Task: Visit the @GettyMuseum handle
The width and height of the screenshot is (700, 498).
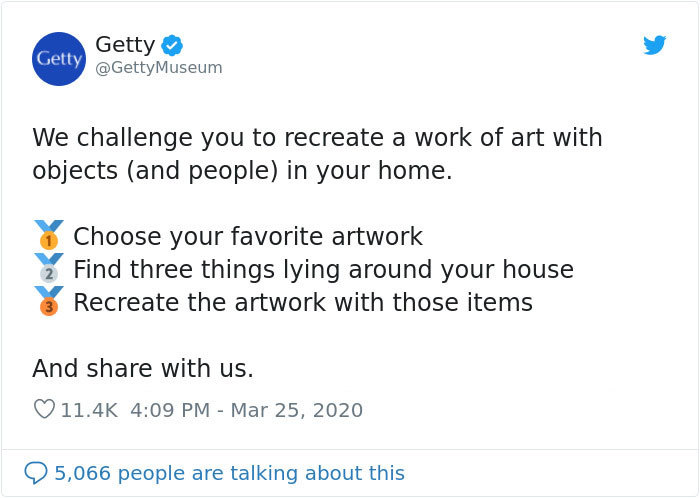Action: click(x=159, y=68)
